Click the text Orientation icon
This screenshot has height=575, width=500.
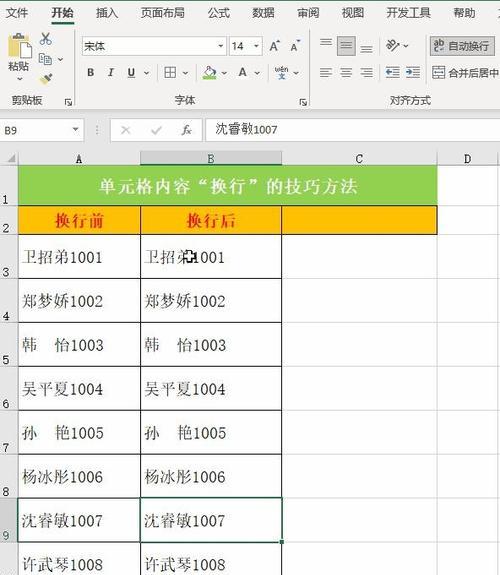click(x=393, y=45)
